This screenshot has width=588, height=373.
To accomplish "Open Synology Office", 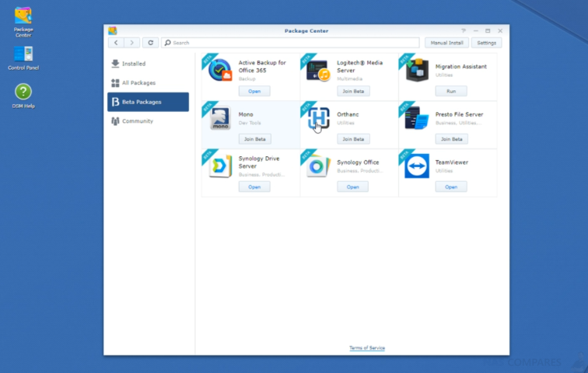I will 352,186.
